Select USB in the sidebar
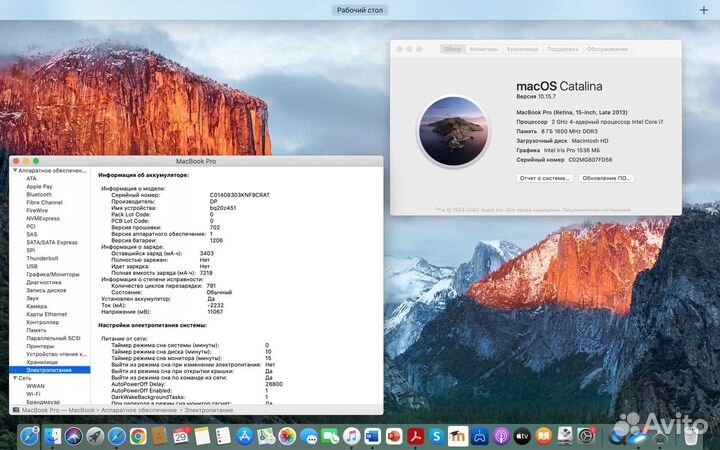The width and height of the screenshot is (720, 450). pyautogui.click(x=32, y=266)
